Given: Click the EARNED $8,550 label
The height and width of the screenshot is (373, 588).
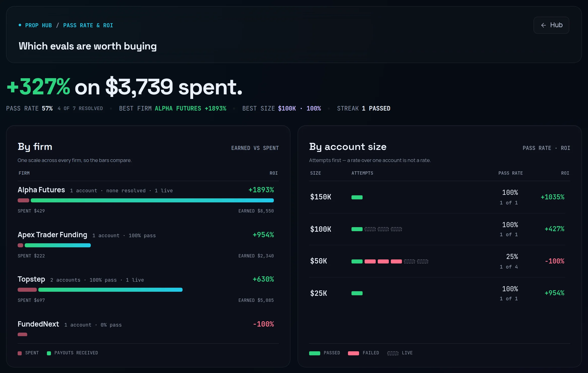Looking at the screenshot, I should (256, 211).
